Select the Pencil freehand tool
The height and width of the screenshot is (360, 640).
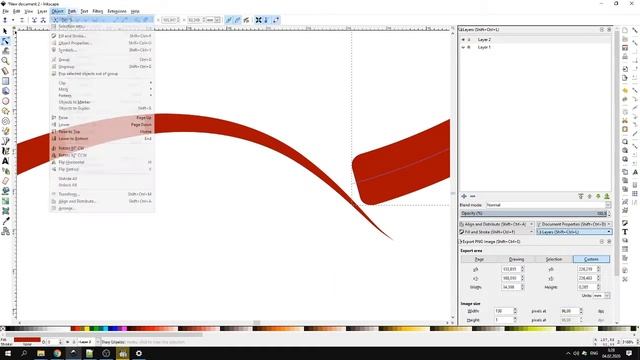[5, 131]
